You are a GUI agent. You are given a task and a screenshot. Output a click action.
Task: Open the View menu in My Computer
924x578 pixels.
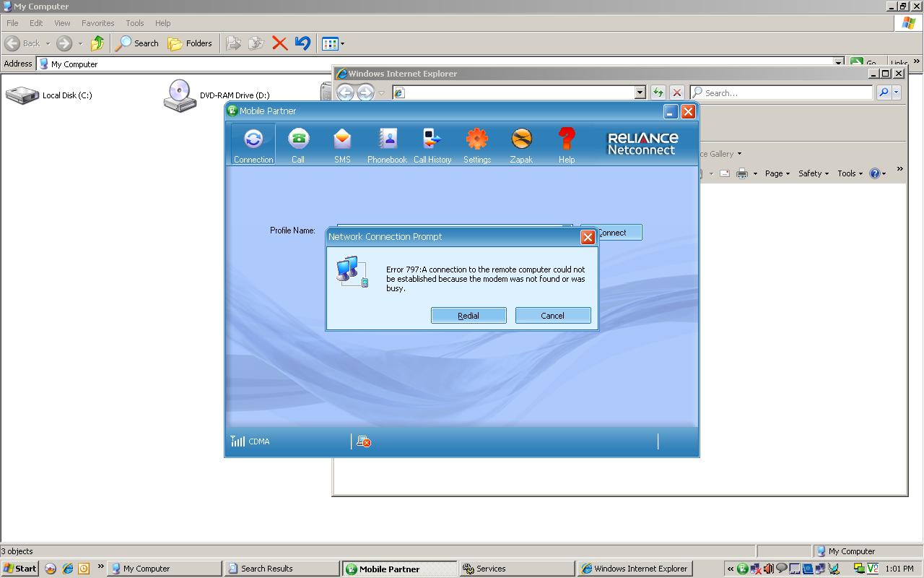point(62,23)
